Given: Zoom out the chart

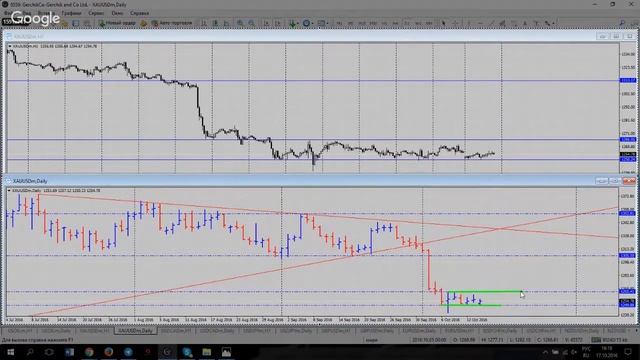Looking at the screenshot, I should (251, 23).
